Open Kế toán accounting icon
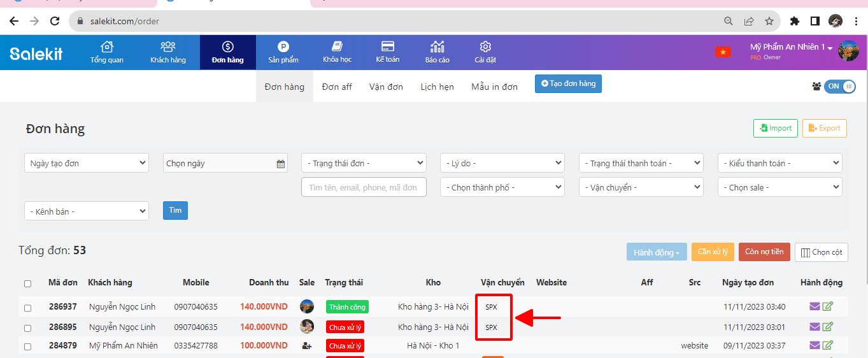This screenshot has width=868, height=358. tap(388, 47)
